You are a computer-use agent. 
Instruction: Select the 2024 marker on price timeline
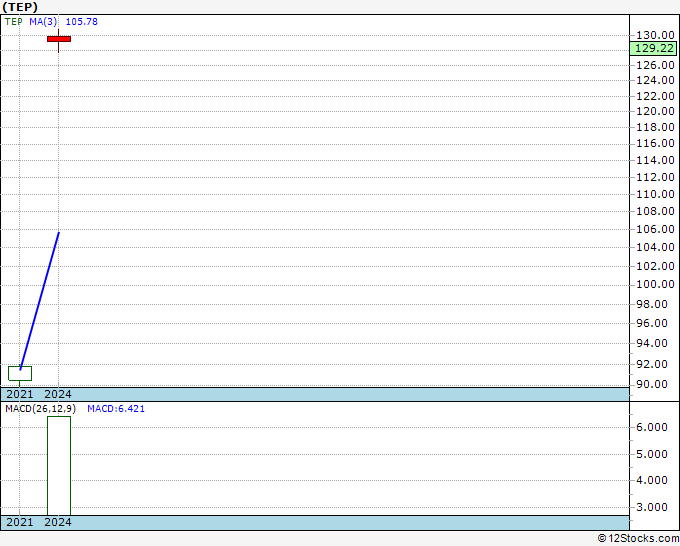pos(58,394)
